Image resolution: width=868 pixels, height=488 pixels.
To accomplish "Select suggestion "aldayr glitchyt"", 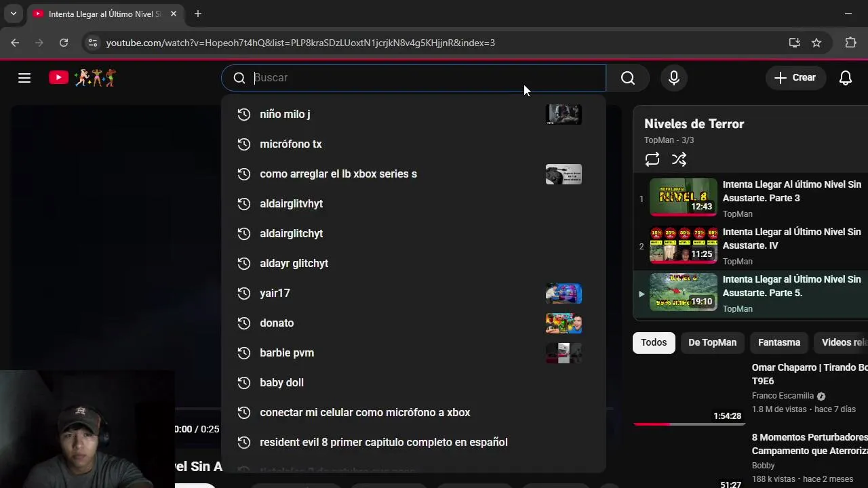I will tap(413, 264).
